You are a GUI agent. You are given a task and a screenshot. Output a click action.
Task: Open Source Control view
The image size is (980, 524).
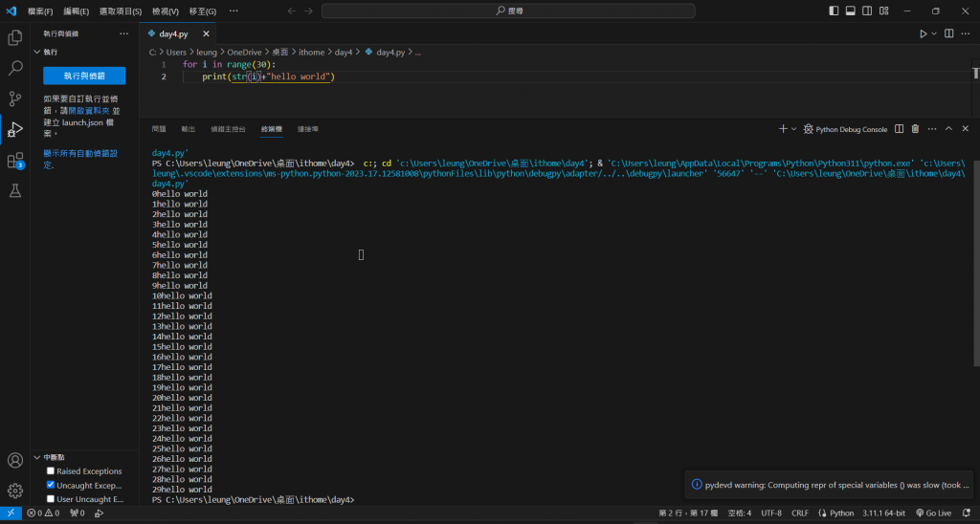[x=15, y=98]
